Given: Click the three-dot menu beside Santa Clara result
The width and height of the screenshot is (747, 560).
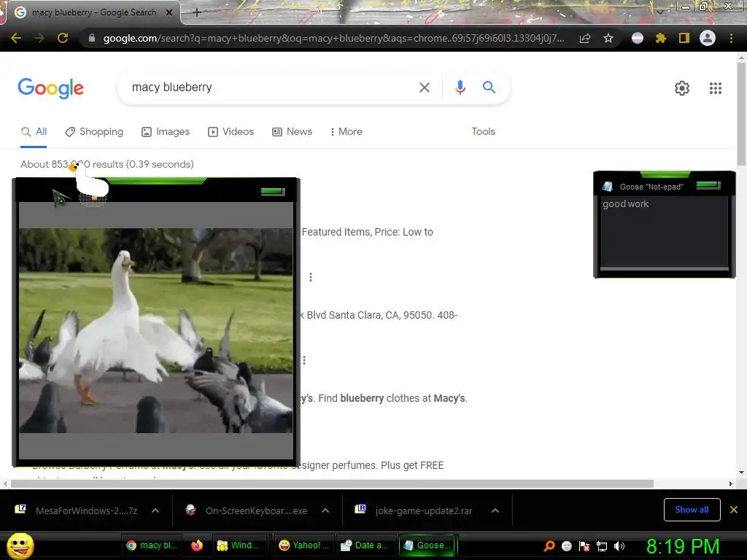Looking at the screenshot, I should click(304, 360).
